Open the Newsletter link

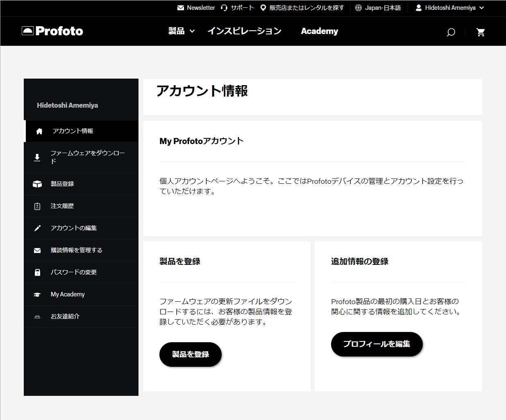[x=201, y=8]
